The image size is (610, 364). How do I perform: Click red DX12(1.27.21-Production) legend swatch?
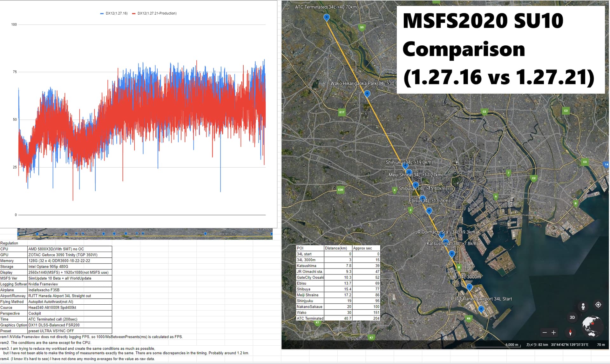pos(134,14)
